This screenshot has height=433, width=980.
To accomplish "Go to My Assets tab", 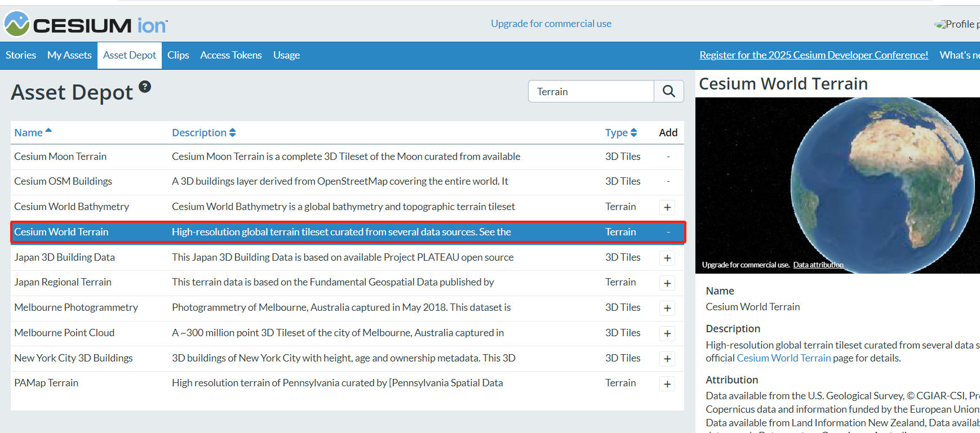I will [69, 55].
